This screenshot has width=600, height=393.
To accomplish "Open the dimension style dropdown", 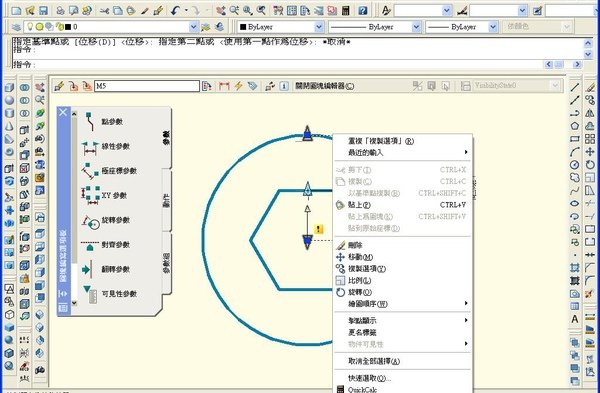I will coord(522,11).
